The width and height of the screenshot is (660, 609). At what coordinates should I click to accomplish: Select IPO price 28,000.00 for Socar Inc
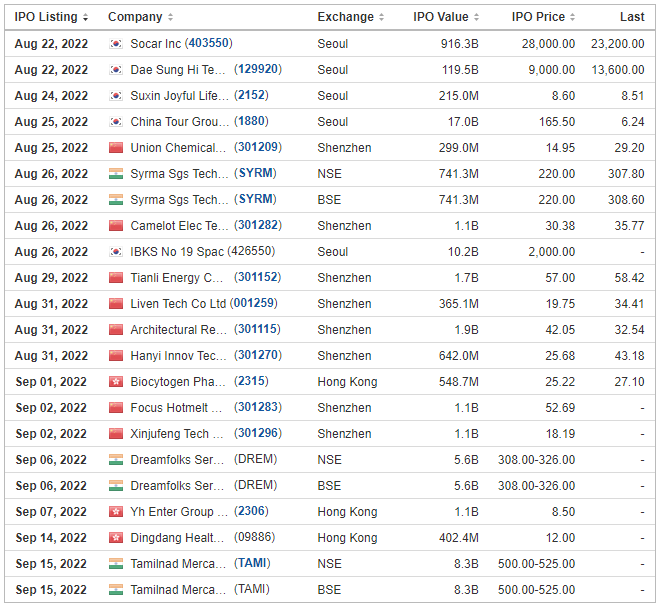coord(548,43)
